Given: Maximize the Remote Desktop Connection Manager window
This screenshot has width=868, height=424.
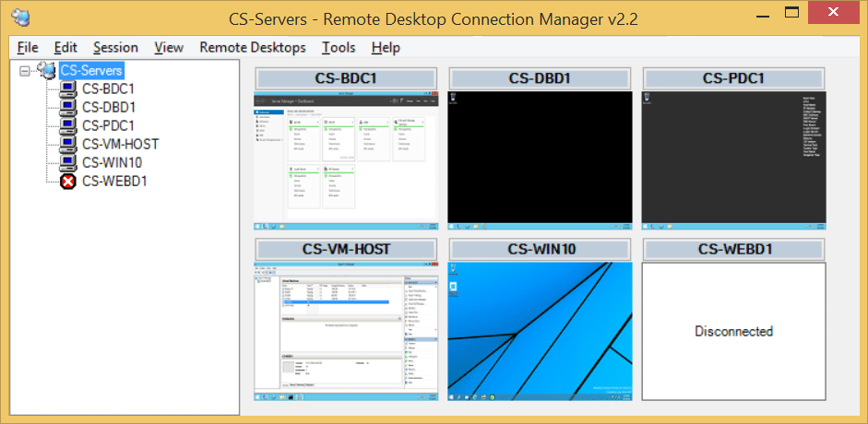Looking at the screenshot, I should point(791,12).
